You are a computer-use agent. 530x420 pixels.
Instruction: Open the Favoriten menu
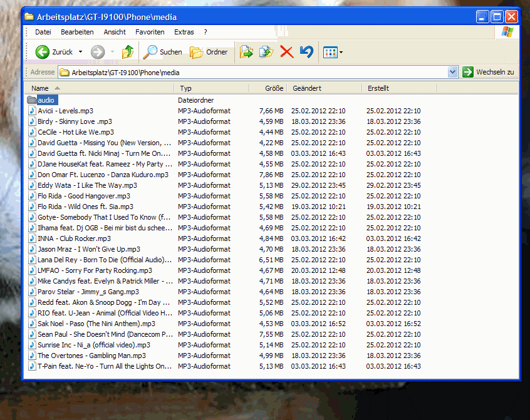pyautogui.click(x=150, y=32)
